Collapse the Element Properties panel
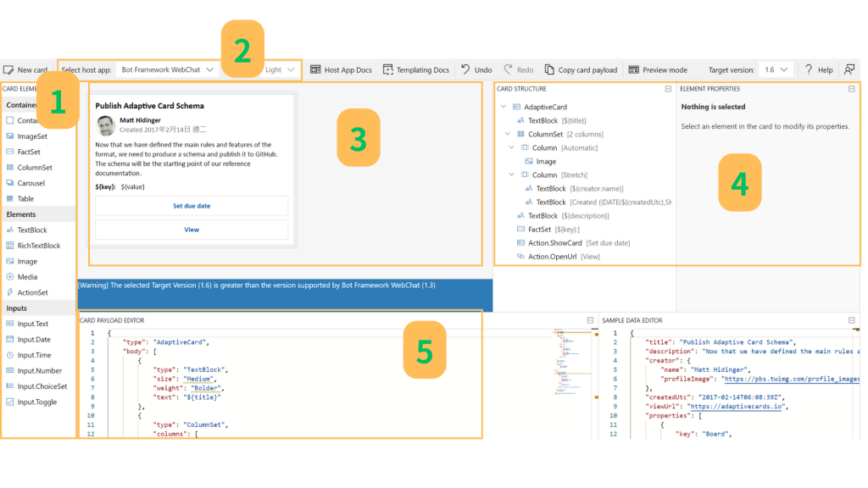Image resolution: width=868 pixels, height=488 pixels. (x=851, y=89)
